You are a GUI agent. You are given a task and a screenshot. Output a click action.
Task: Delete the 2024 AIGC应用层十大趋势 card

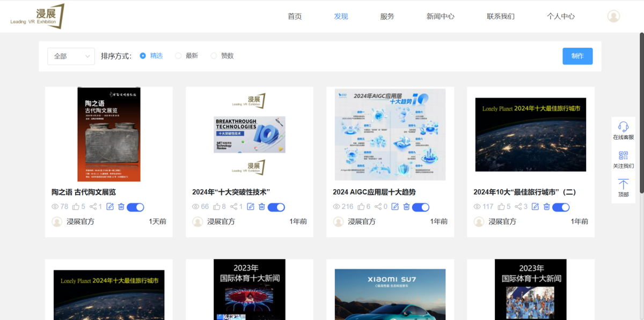pyautogui.click(x=406, y=207)
